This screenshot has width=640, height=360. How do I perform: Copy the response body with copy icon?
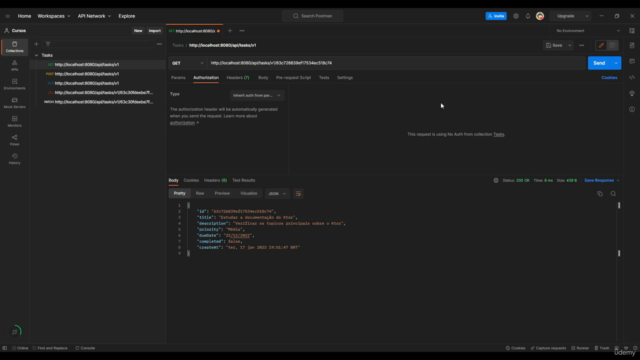click(600, 194)
